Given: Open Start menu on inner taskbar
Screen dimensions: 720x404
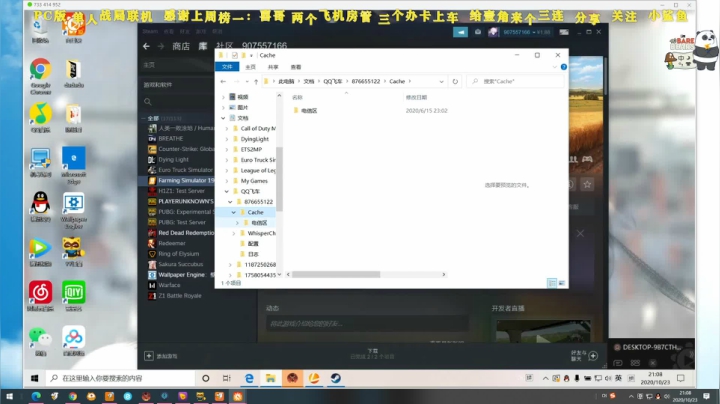Looking at the screenshot, I should 34,378.
